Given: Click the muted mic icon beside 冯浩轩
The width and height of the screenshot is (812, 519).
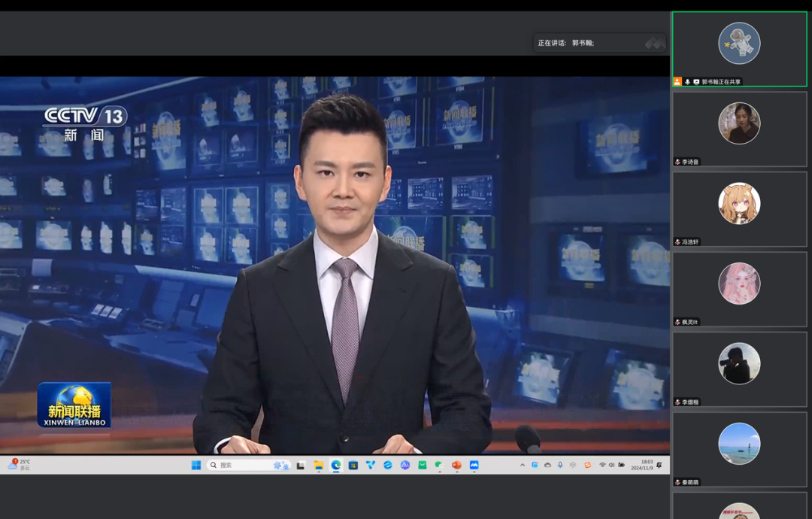Looking at the screenshot, I should (x=677, y=242).
